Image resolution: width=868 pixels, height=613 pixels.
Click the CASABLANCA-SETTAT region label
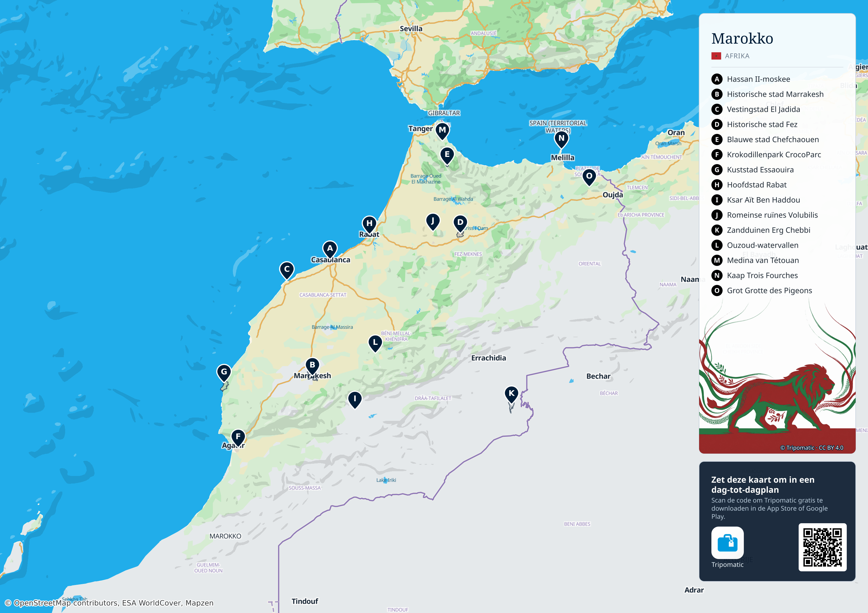pos(323,295)
